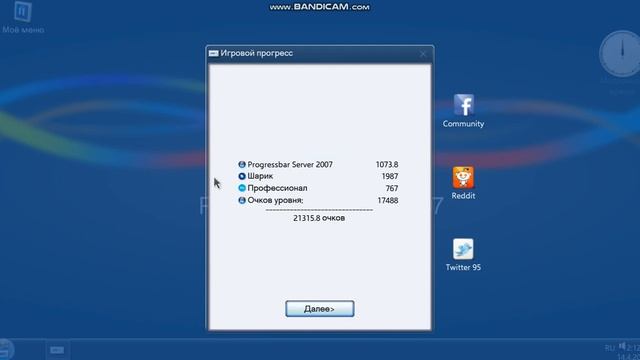Viewport: 640px width, 360px height.
Task: Click the total 21315.8 очков
Action: pyautogui.click(x=319, y=218)
